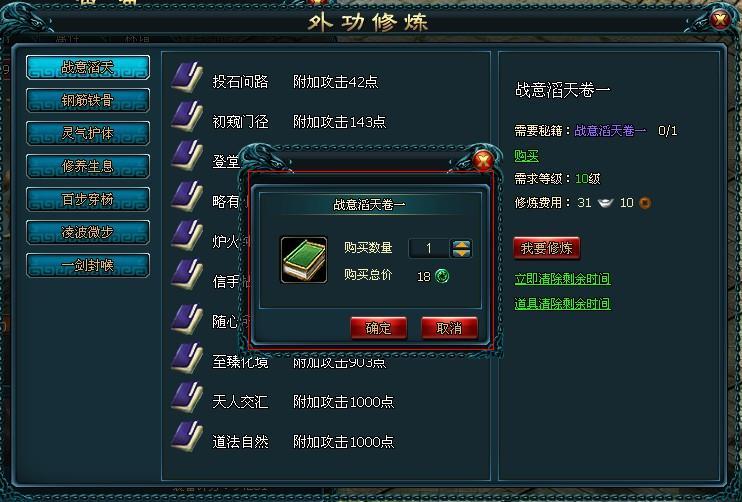Click the 购买数量 quantity field
This screenshot has height=502, width=742.
pos(429,248)
